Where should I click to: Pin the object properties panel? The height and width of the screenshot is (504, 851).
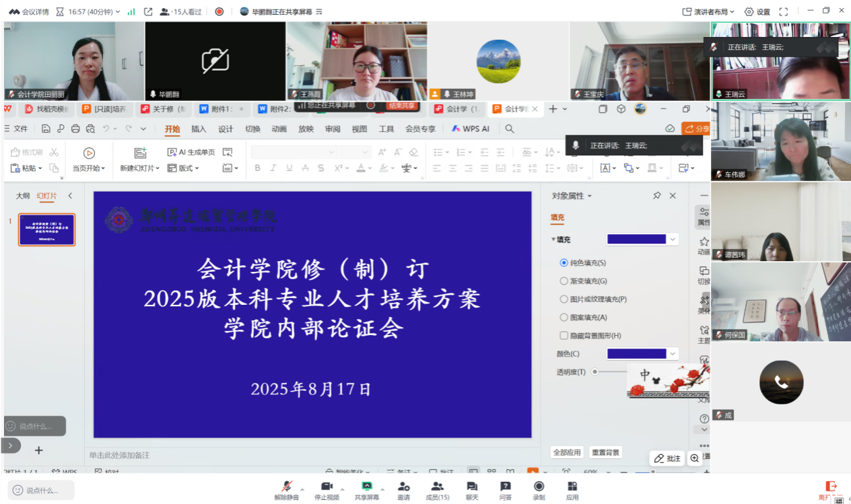click(x=656, y=196)
